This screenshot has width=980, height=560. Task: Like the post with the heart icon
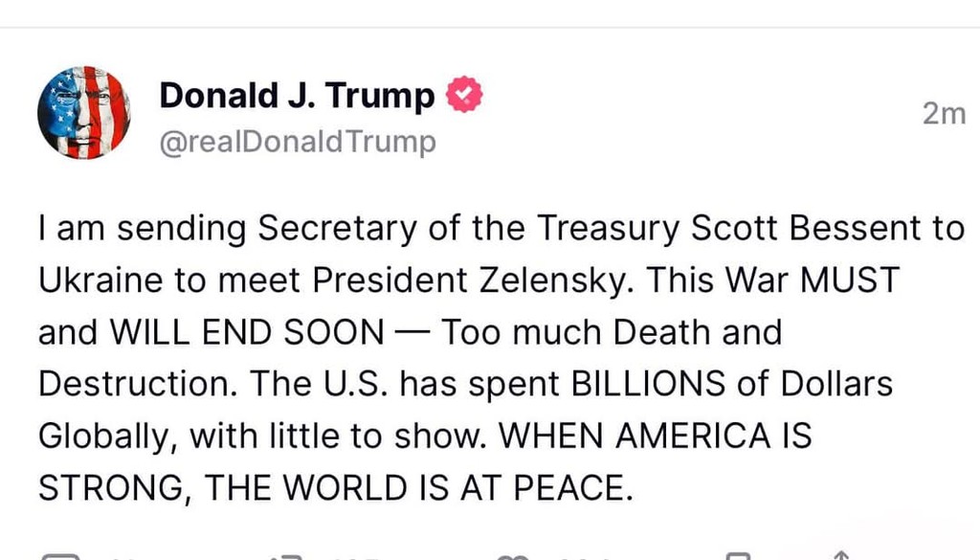click(514, 555)
